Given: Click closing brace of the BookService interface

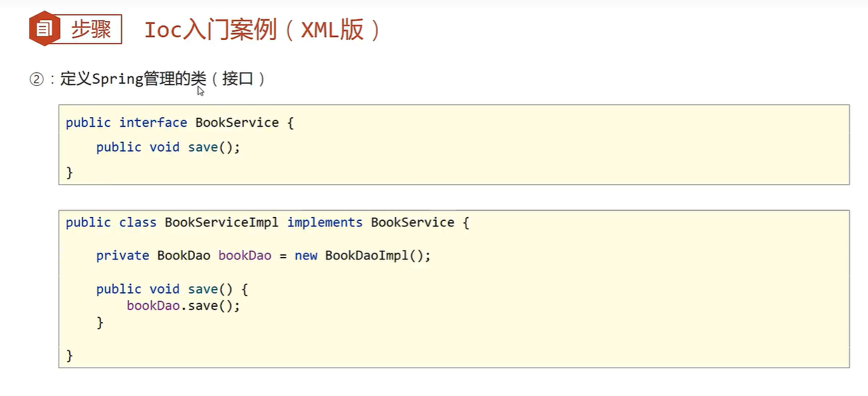Looking at the screenshot, I should point(69,172).
